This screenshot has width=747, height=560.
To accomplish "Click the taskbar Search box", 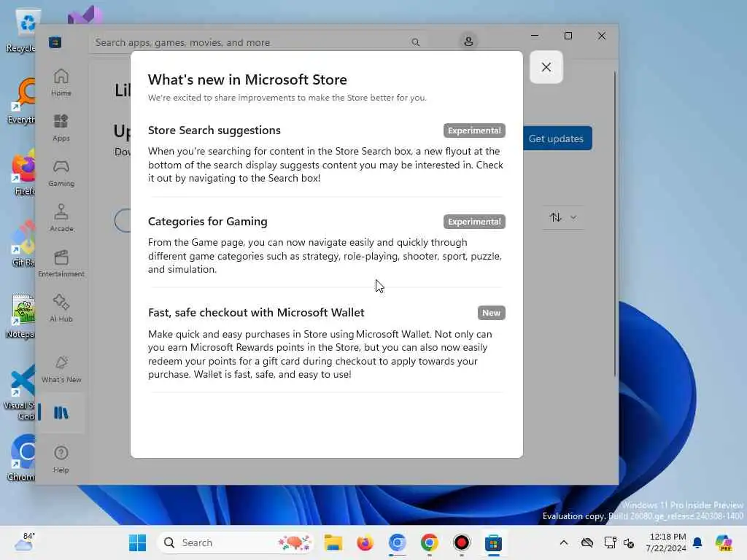I will coord(236,542).
